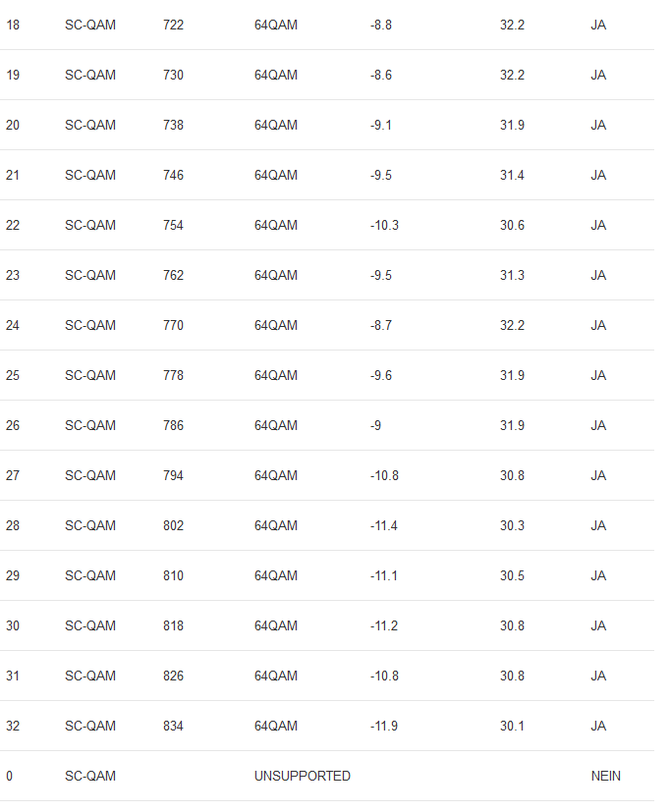
Task: Select channel 24 row number
Action: 13,325
